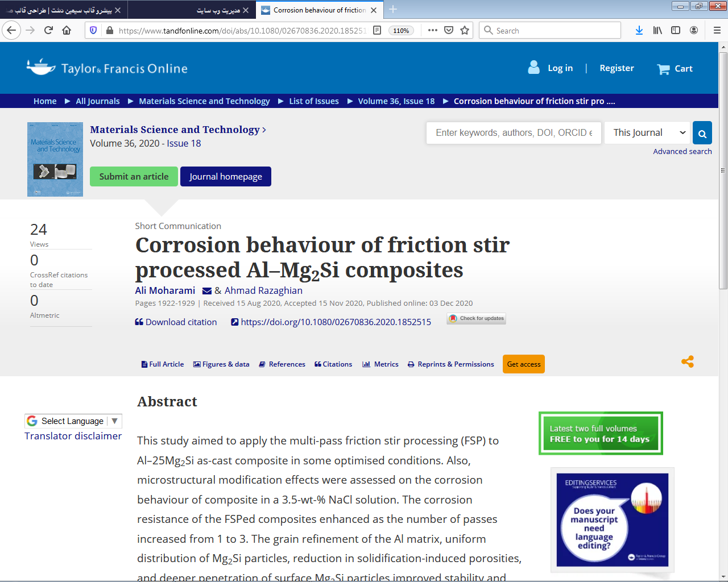Click the browser forward arrow
Viewport: 728px width, 582px height.
31,30
